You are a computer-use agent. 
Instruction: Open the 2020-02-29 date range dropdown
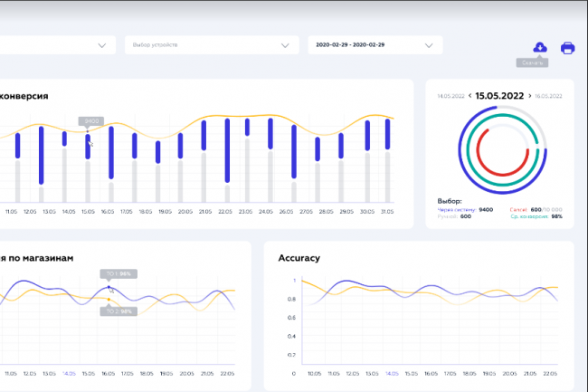point(375,45)
